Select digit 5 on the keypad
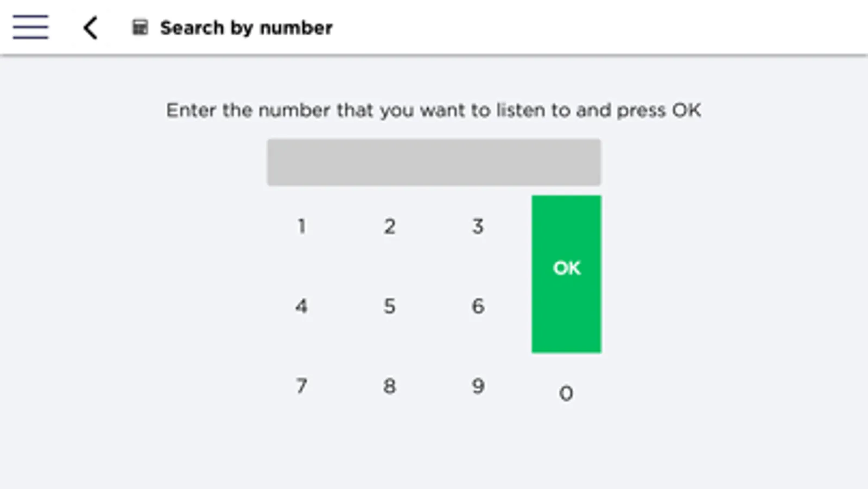 coord(390,306)
